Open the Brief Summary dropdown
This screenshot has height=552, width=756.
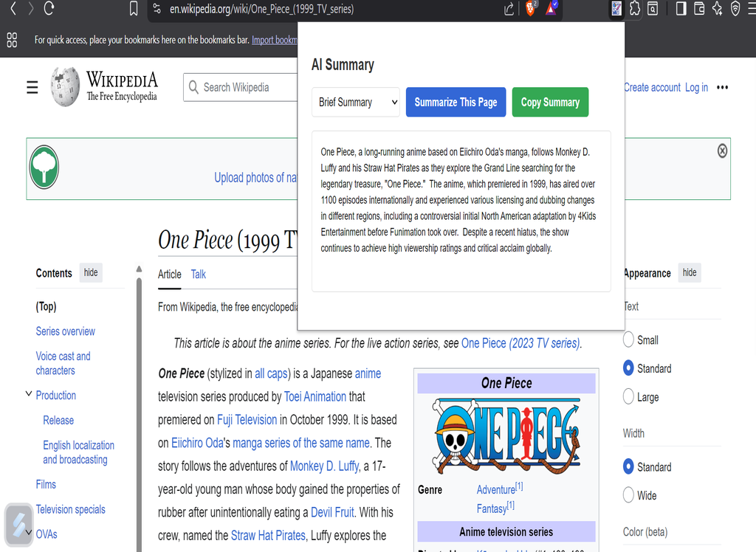click(x=356, y=102)
